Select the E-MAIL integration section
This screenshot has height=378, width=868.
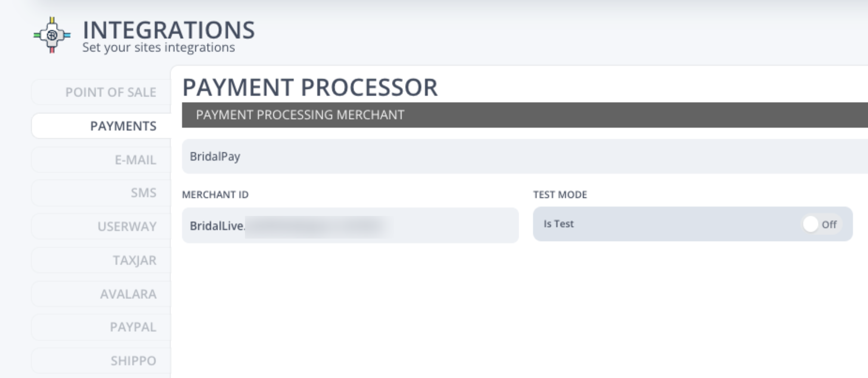tap(135, 160)
